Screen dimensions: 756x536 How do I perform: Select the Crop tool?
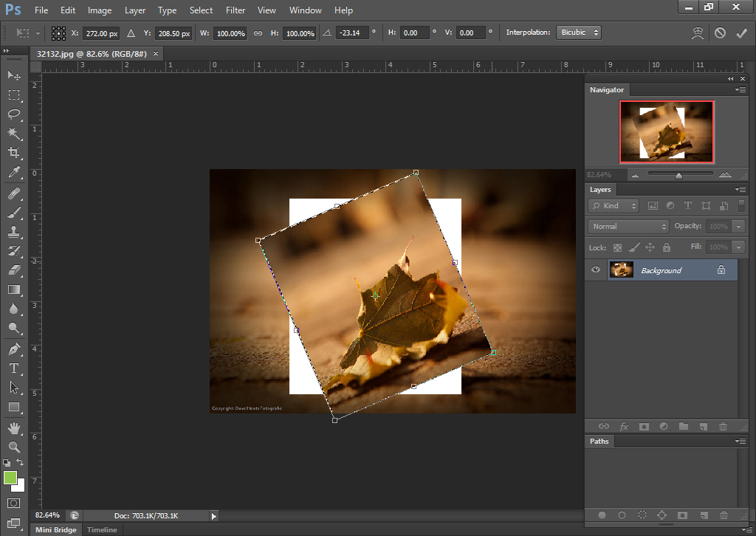[13, 153]
